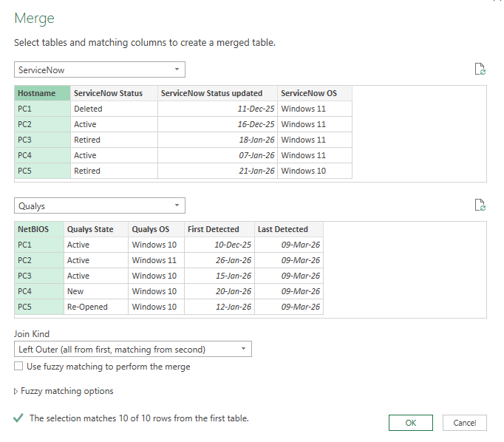Enable fuzzy matching checkbox
The width and height of the screenshot is (504, 442).
point(18,367)
